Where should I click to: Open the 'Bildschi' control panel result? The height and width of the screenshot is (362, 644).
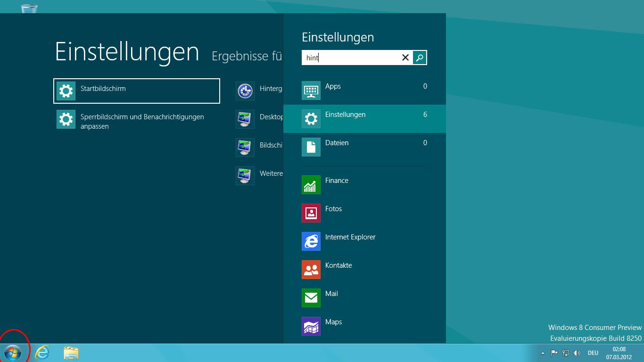tap(259, 147)
